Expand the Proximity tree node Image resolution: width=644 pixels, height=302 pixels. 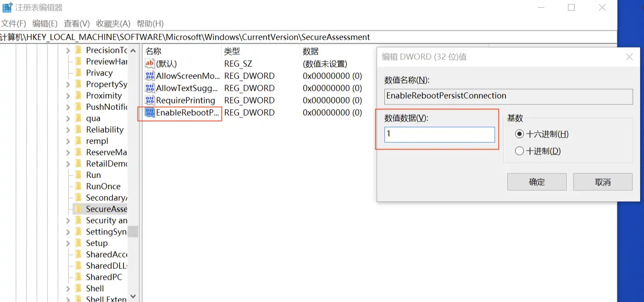(68, 96)
